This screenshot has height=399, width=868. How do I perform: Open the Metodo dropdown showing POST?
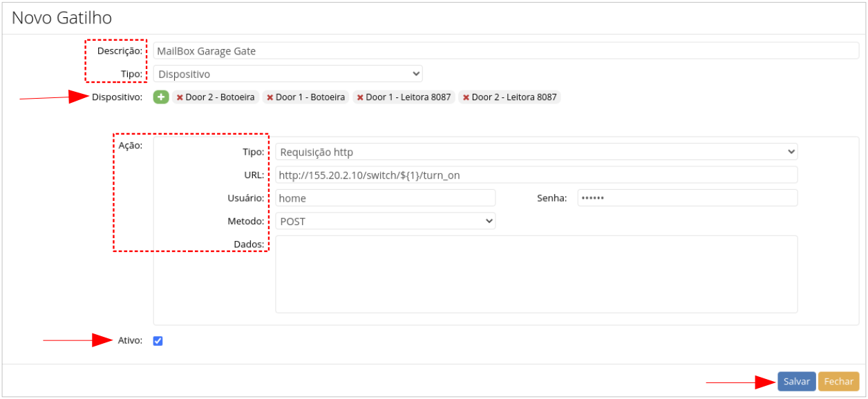385,221
